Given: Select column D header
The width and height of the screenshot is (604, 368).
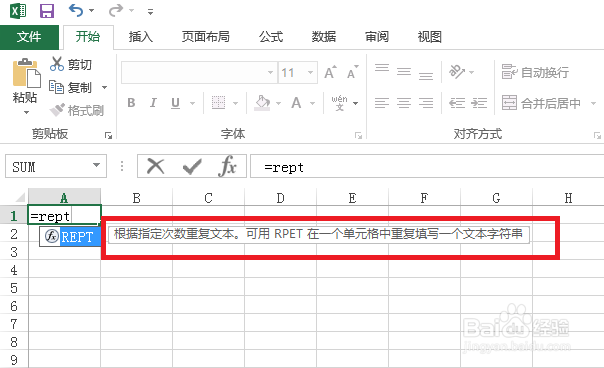Looking at the screenshot, I should [x=280, y=198].
